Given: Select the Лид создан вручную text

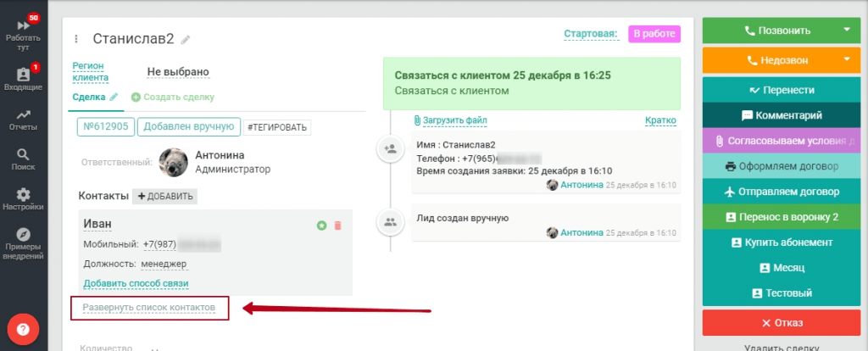Looking at the screenshot, I should [462, 218].
